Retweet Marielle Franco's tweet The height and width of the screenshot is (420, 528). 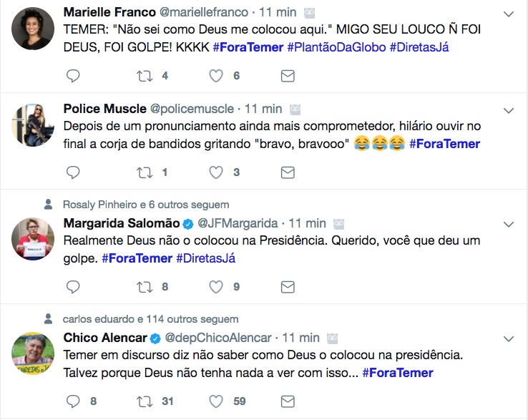(145, 76)
